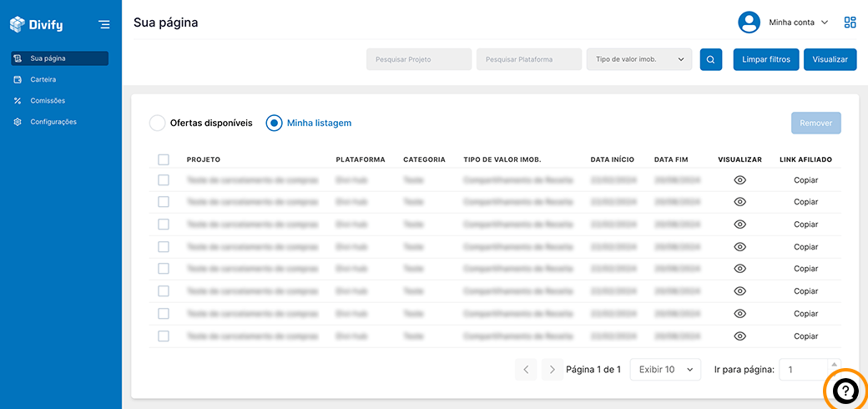Focus the Pesquisar Plataforma field
The image size is (868, 409).
[529, 59]
